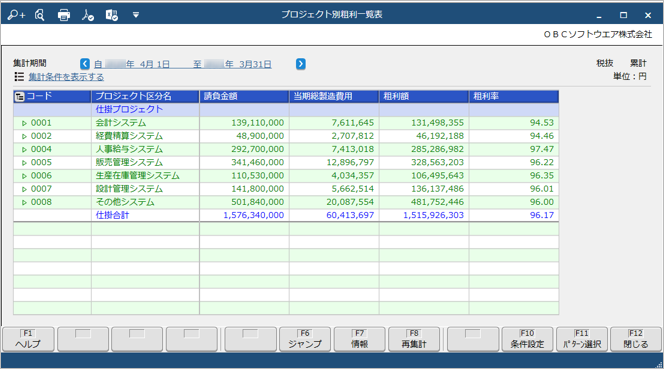664x369 pixels.
Task: Click the 粗利率 column header
Action: click(514, 97)
